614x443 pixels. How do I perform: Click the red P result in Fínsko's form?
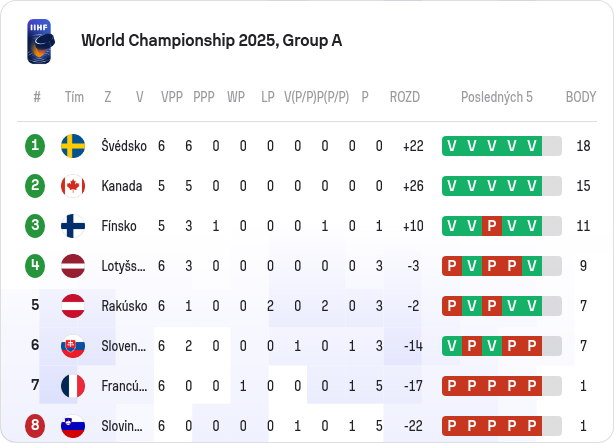coord(492,226)
